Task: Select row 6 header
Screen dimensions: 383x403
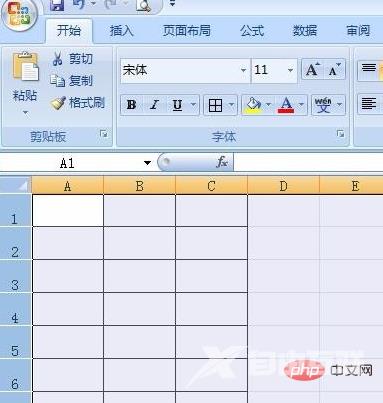Action: pos(16,375)
